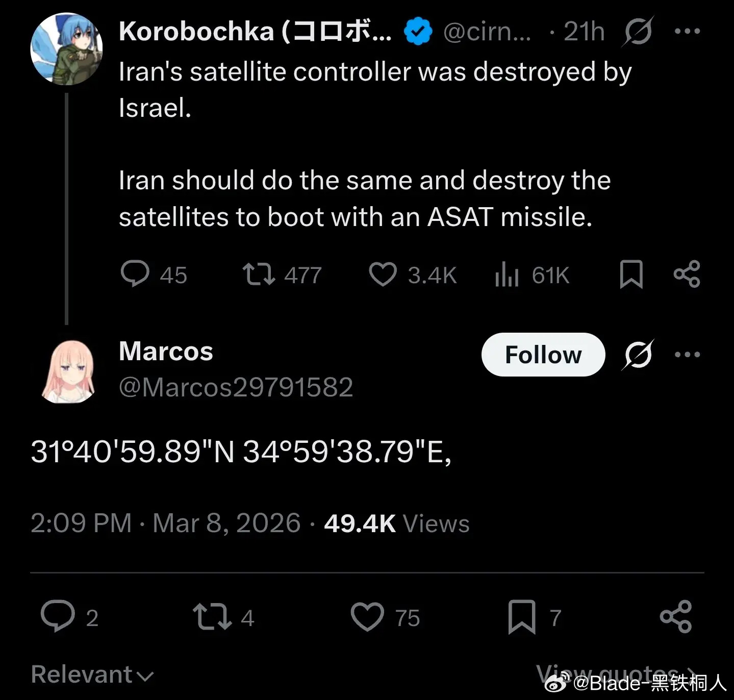Viewport: 734px width, 700px height.
Task: Repost Korobochka's post with 477 reposts
Action: point(259,274)
